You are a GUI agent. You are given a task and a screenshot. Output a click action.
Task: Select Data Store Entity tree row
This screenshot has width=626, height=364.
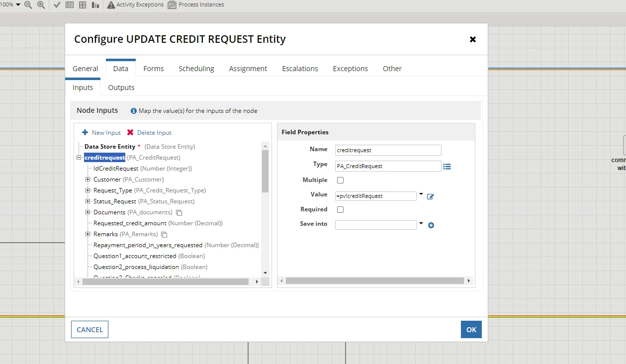140,147
